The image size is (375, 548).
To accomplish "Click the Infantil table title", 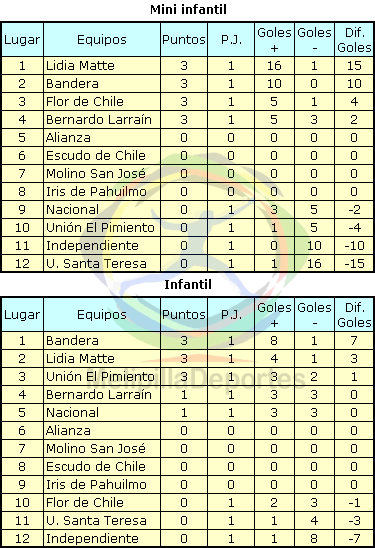I will point(188,284).
